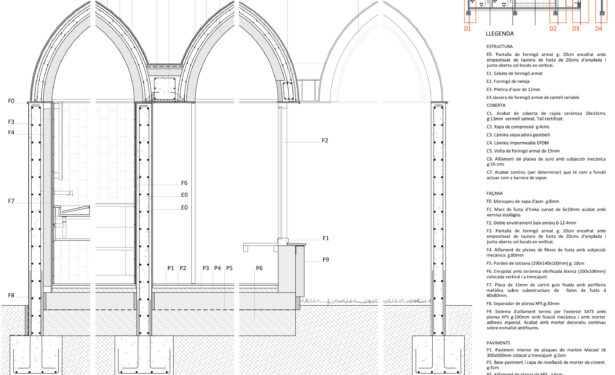This screenshot has height=375, width=615.
Task: Click the PAVIMENTS section heading
Action: [x=499, y=343]
